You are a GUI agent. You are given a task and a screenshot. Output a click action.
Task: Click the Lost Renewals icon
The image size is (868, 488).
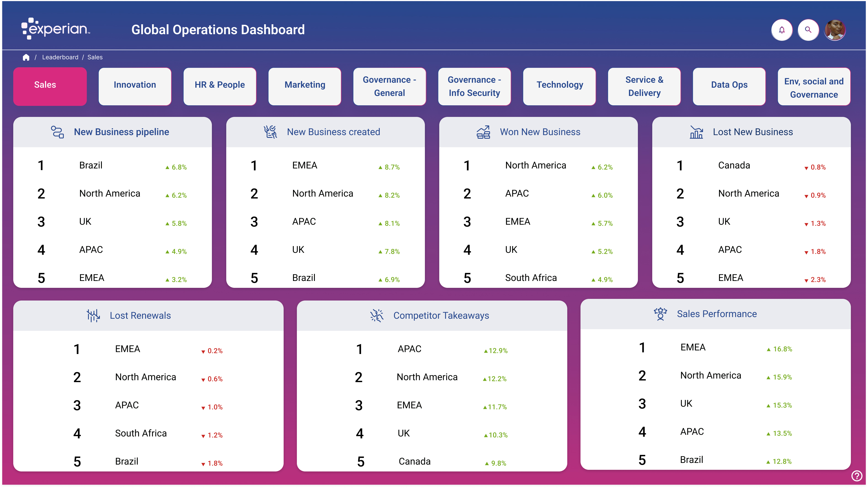point(93,316)
